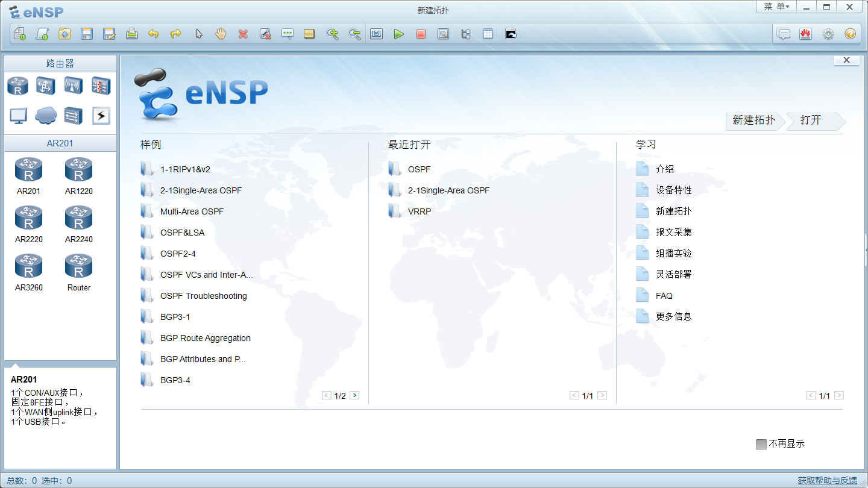Click the red stop devices button
The height and width of the screenshot is (488, 868).
[421, 34]
